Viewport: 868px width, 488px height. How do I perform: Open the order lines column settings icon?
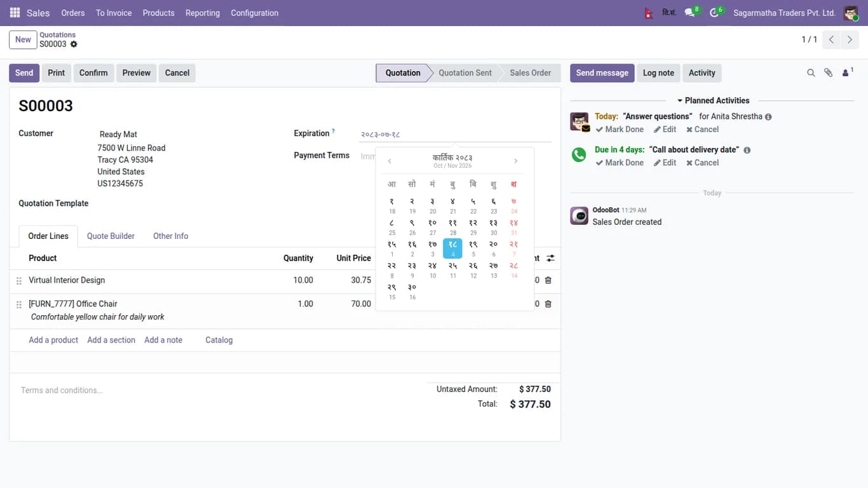coord(550,258)
